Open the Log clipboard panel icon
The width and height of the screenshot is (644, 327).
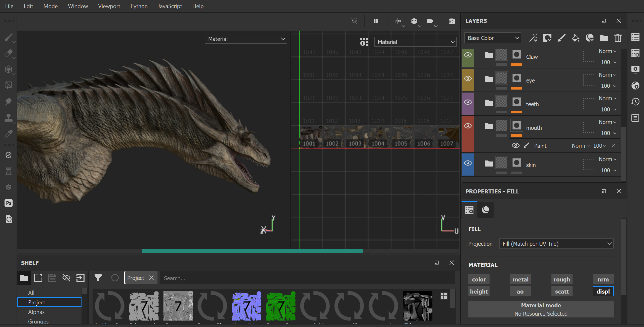(x=635, y=118)
